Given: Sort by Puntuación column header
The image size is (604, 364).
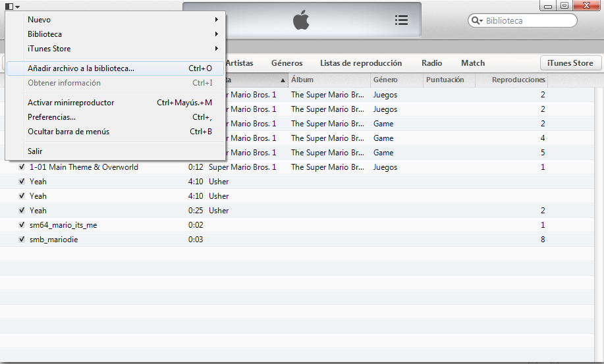Looking at the screenshot, I should [449, 80].
